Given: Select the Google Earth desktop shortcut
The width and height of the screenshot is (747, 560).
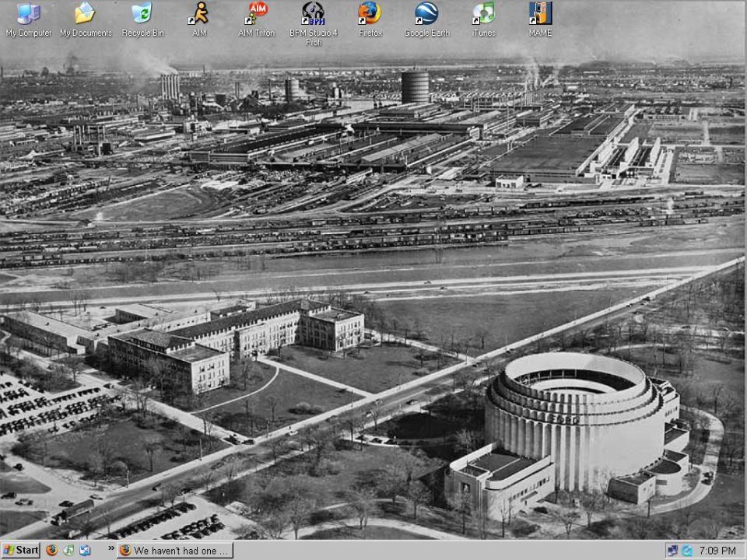Looking at the screenshot, I should [x=426, y=19].
